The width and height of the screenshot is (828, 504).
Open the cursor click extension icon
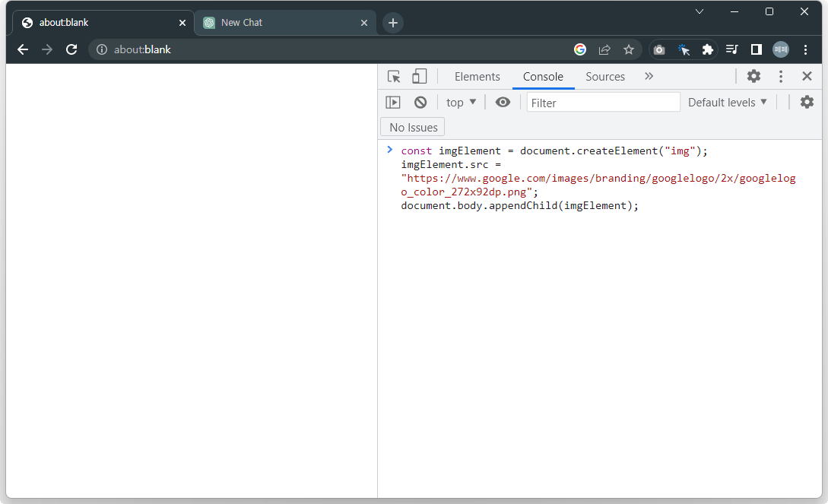pyautogui.click(x=684, y=49)
